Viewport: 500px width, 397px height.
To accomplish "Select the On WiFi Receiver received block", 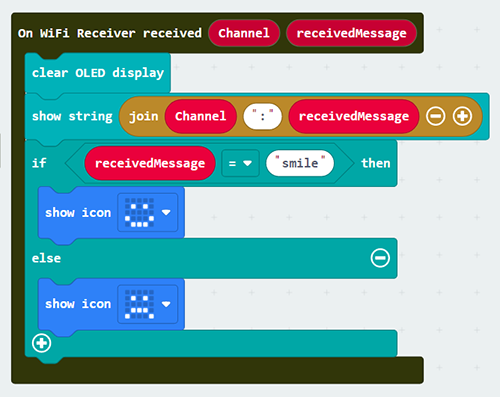I will coord(110,33).
